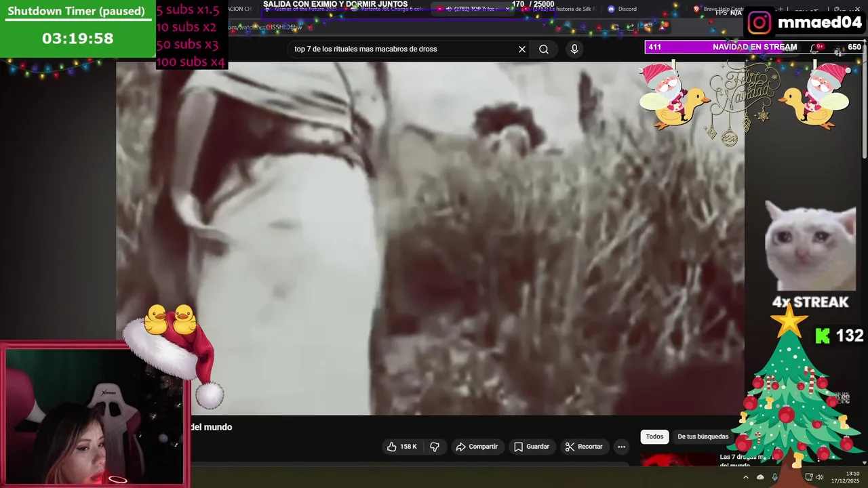The image size is (868, 488).
Task: Clip the video using Recortar
Action: tap(584, 447)
